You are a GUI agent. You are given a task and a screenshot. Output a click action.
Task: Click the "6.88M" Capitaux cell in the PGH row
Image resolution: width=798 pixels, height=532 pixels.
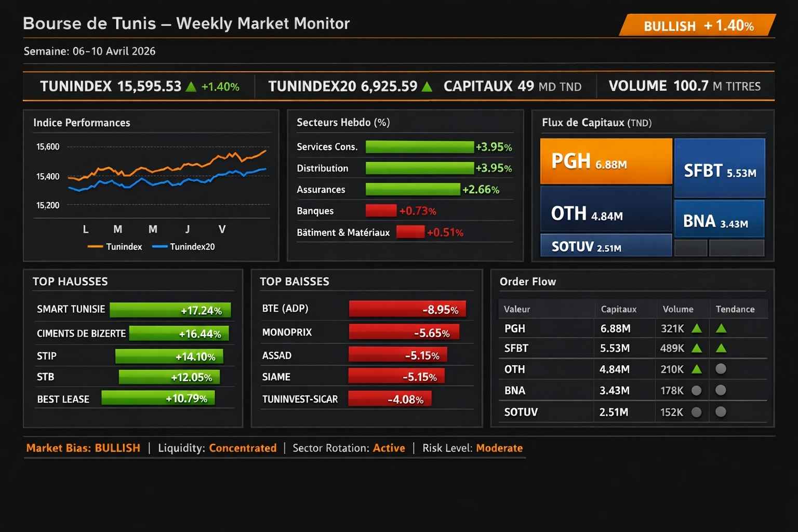pos(616,328)
